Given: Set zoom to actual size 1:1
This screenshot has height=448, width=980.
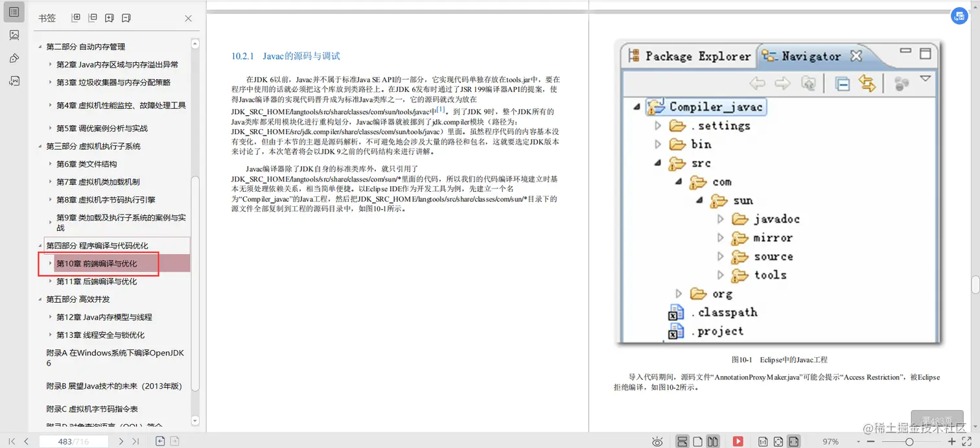Looking at the screenshot, I should (763, 442).
